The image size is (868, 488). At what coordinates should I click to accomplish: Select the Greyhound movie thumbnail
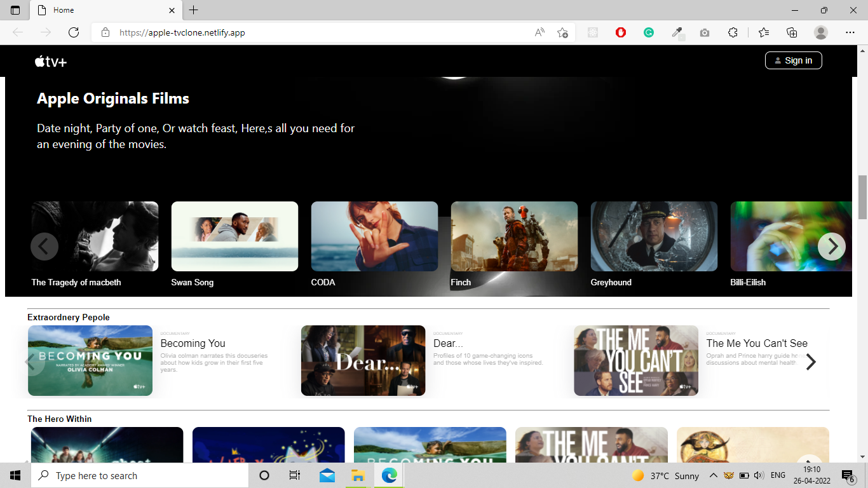click(654, 236)
